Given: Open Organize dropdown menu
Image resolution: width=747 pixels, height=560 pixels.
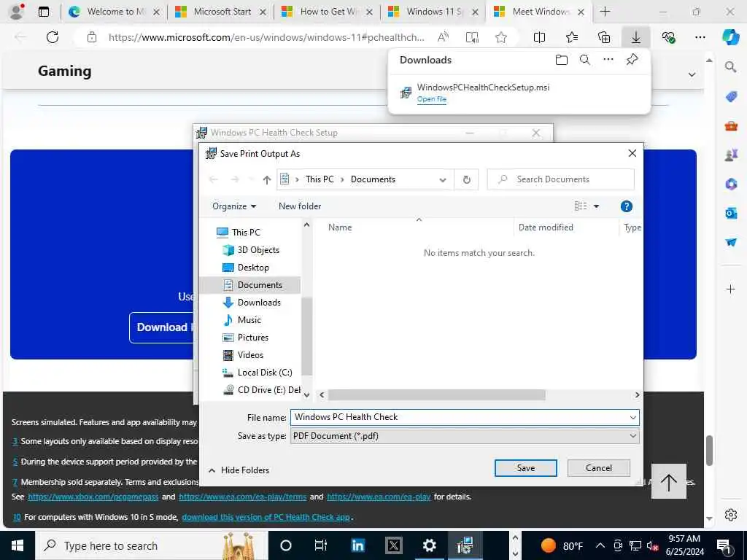Looking at the screenshot, I should [x=234, y=206].
